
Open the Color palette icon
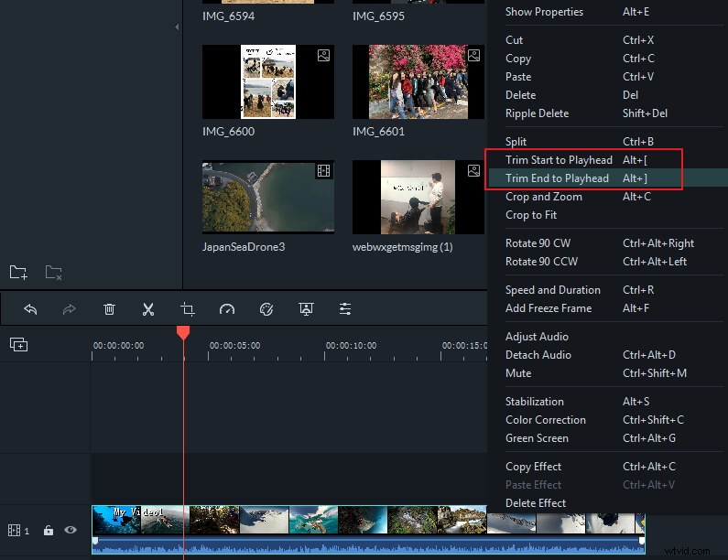[x=266, y=309]
